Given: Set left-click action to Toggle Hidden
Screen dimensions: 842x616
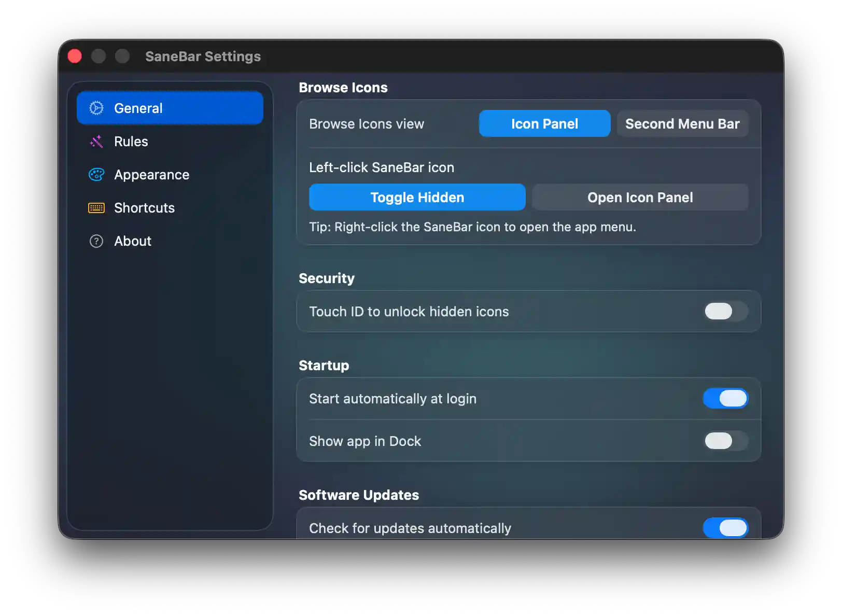Looking at the screenshot, I should 417,197.
